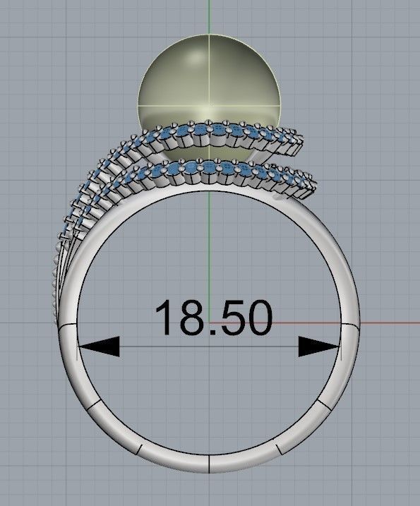Click the 18.50 dimension text
Screen dimensions: 420x506
point(213,318)
